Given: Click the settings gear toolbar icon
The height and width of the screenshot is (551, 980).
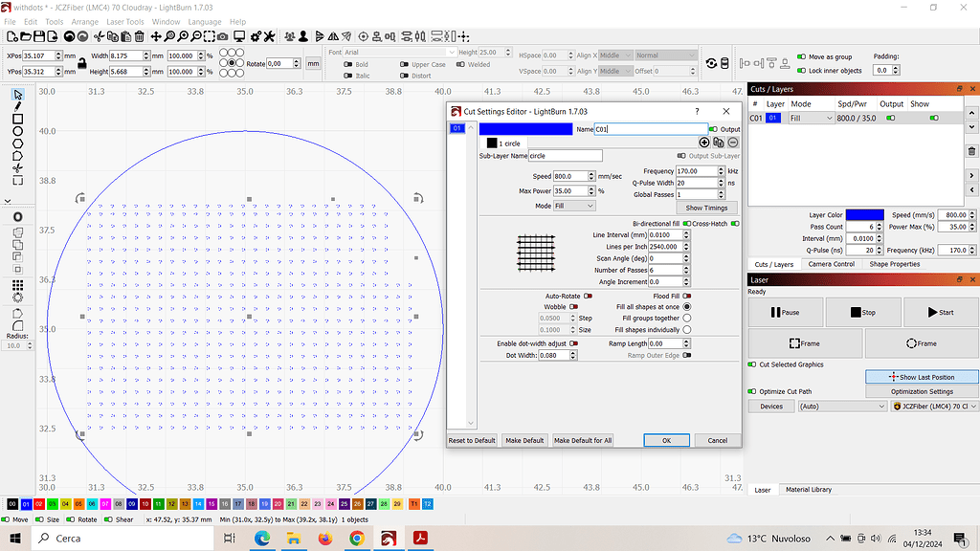Looking at the screenshot, I should 256,37.
